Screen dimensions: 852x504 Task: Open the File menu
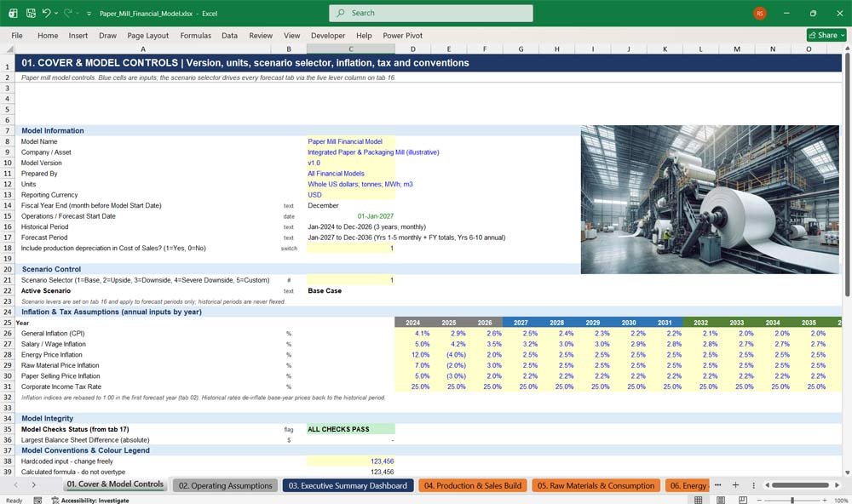click(17, 35)
